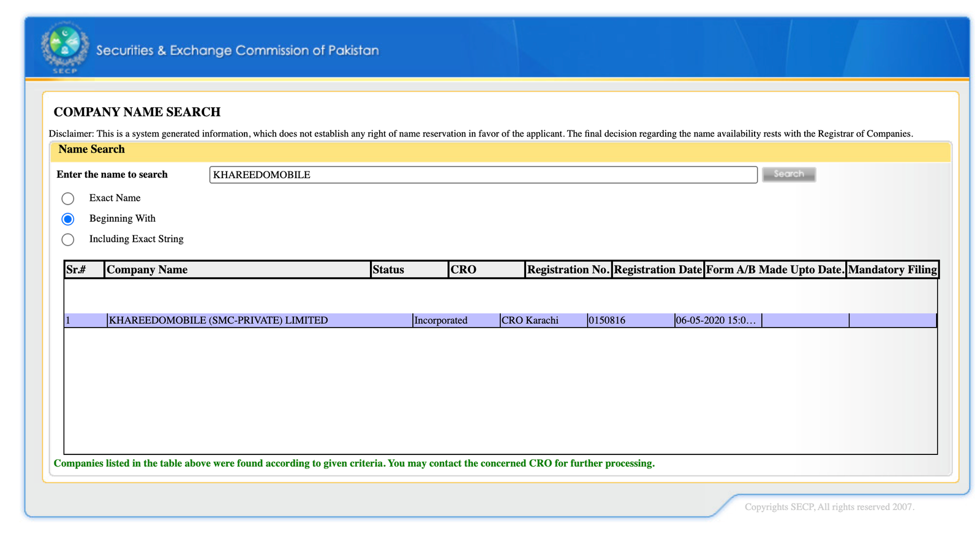Viewport: 980px width, 534px height.
Task: Click the Exact Name label text
Action: [115, 198]
